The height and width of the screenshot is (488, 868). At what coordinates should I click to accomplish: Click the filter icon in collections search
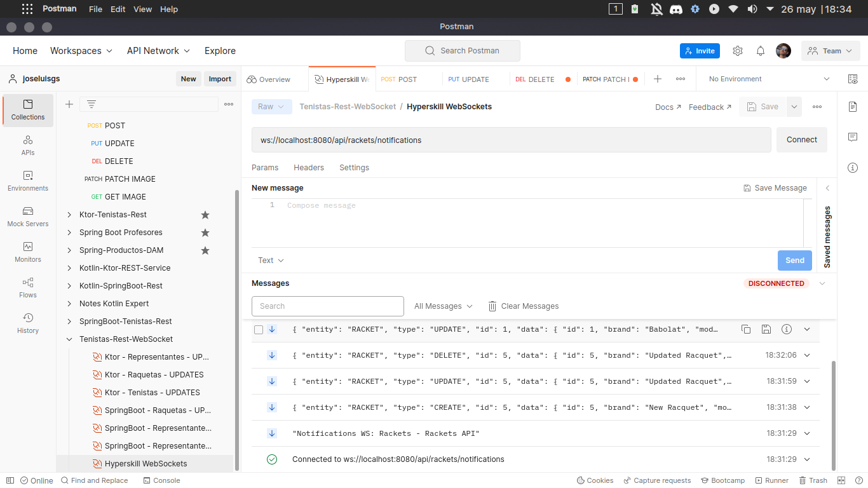tap(92, 104)
